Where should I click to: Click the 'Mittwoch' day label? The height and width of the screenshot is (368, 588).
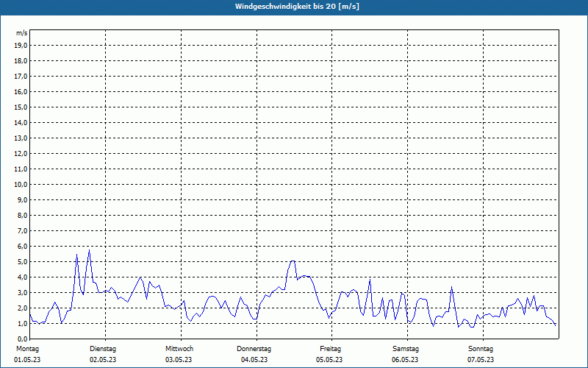pos(179,349)
